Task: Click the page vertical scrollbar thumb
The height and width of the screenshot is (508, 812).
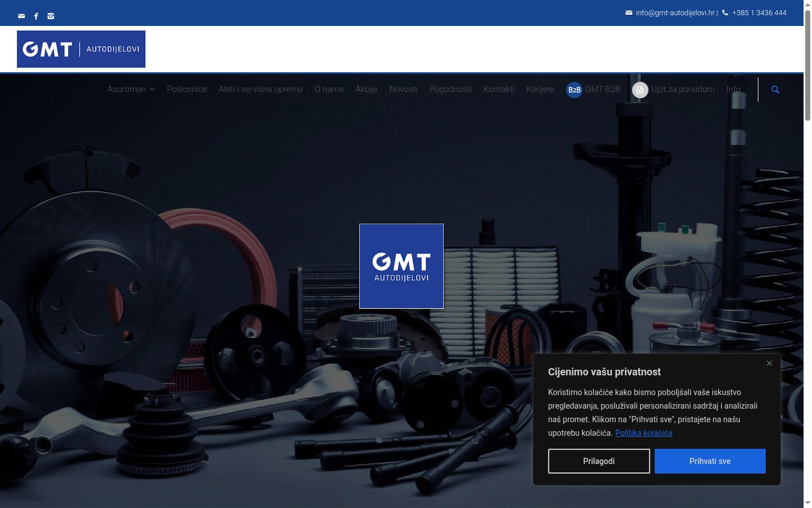Action: click(807, 65)
